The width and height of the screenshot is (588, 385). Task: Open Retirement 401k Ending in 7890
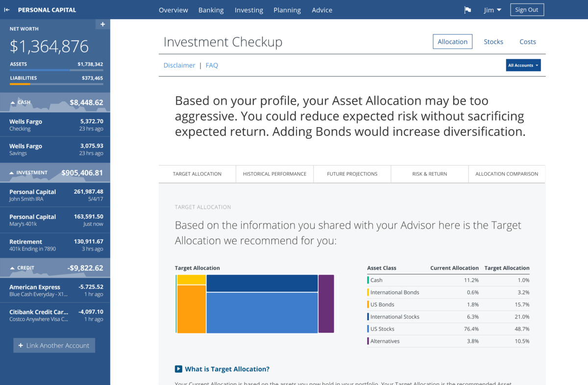55,245
